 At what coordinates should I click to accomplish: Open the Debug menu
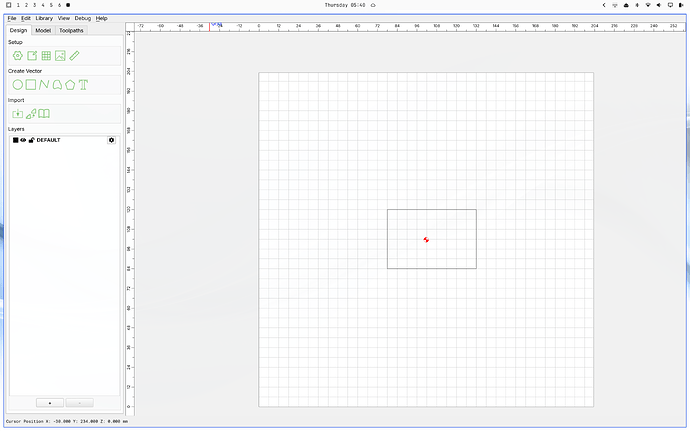pyautogui.click(x=83, y=18)
